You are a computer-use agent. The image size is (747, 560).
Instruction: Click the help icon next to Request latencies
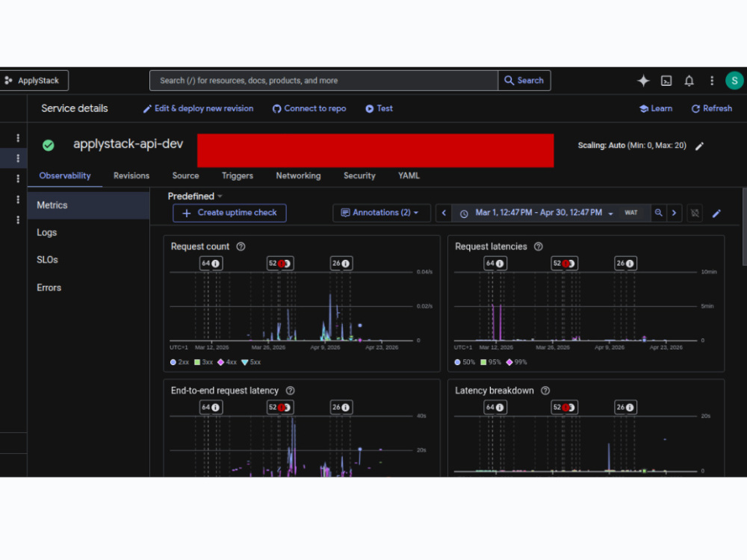pyautogui.click(x=539, y=246)
